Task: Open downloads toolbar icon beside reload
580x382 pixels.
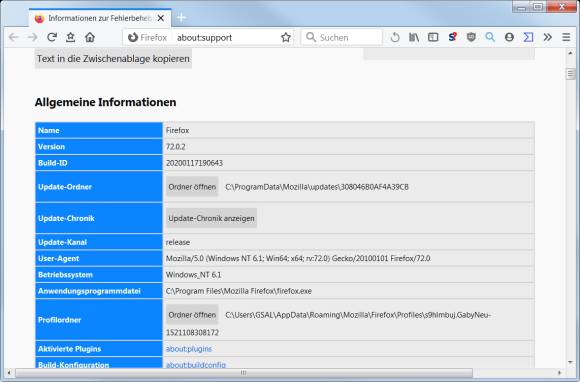Action: [x=71, y=37]
